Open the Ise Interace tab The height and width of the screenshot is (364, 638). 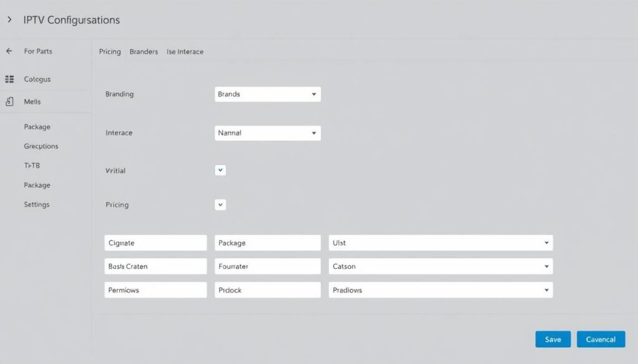click(185, 52)
